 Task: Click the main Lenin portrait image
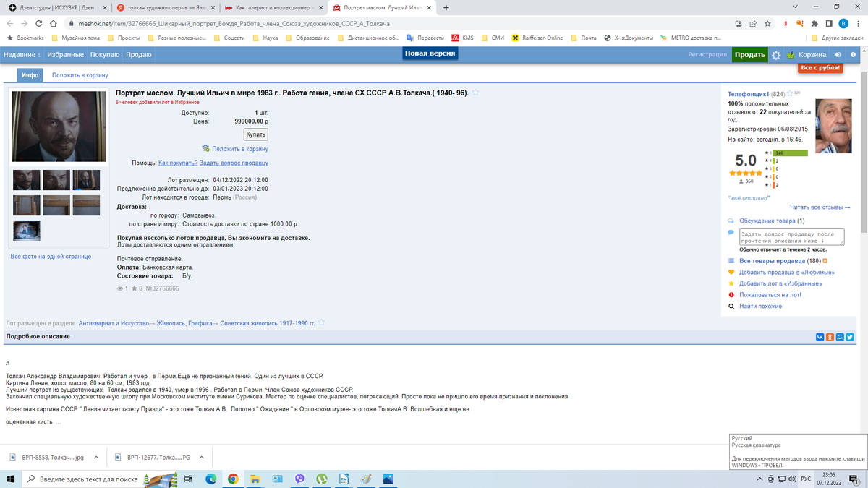(59, 127)
